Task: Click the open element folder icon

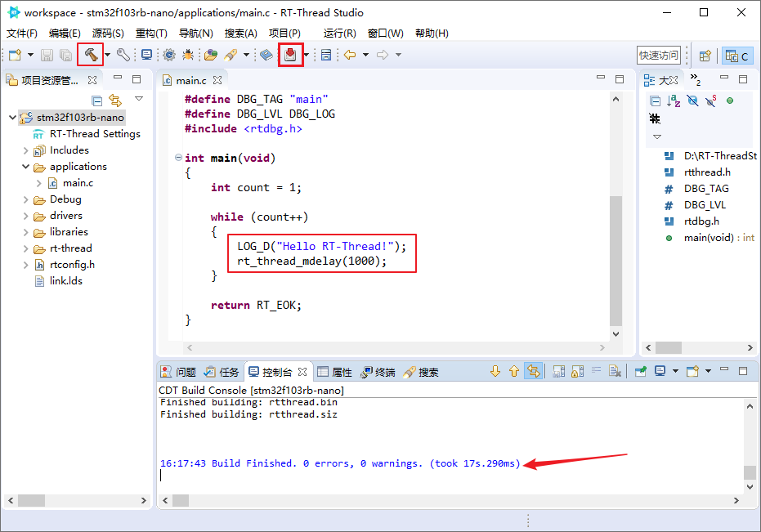Action: pyautogui.click(x=211, y=55)
